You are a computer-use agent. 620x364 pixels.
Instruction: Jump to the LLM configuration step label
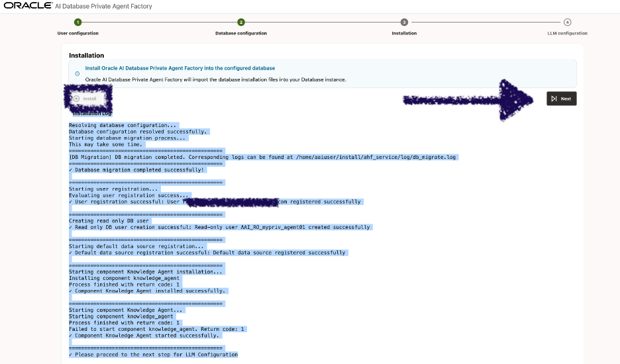(567, 33)
